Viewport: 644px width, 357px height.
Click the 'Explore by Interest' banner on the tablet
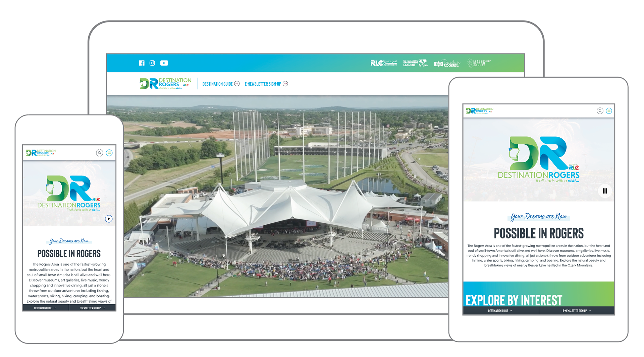click(539, 294)
